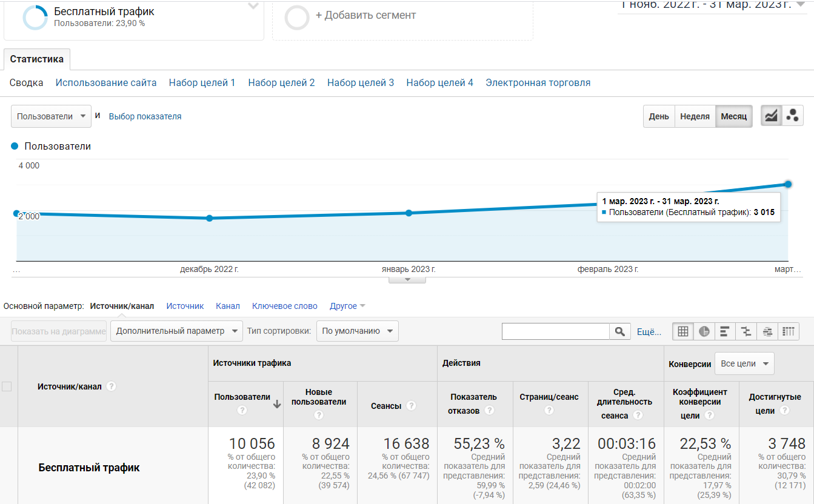This screenshot has width=814, height=504.
Task: Switch to motion chart view
Action: tap(792, 116)
